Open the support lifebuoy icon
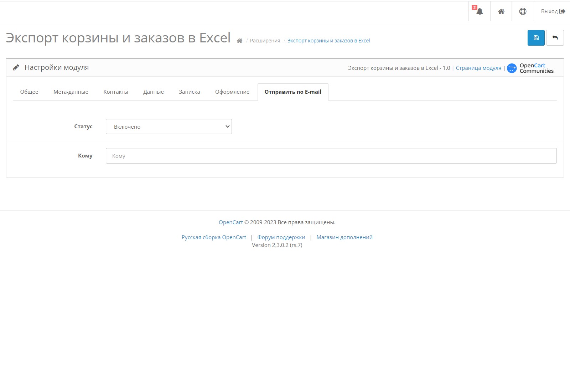Screen dimensions: 570x392 click(x=523, y=11)
